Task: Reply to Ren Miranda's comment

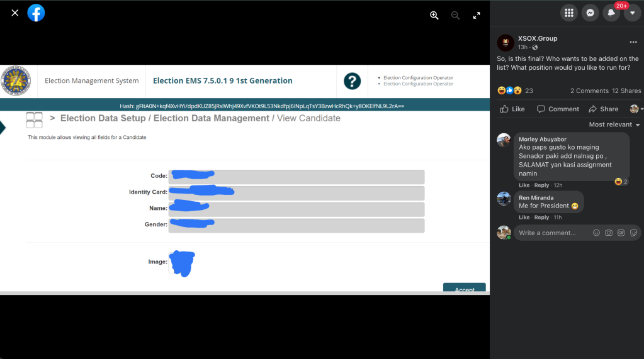Action: [541, 218]
